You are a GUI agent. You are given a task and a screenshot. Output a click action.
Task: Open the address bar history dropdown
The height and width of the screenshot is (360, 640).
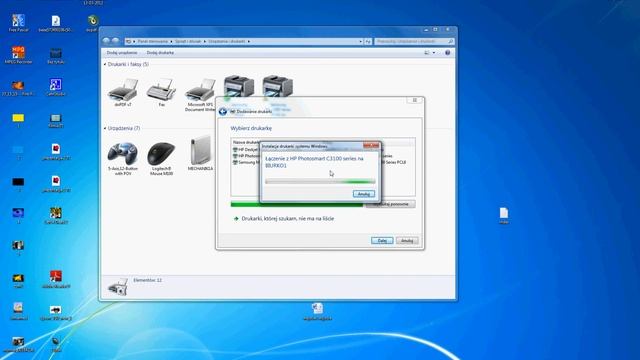(x=360, y=41)
